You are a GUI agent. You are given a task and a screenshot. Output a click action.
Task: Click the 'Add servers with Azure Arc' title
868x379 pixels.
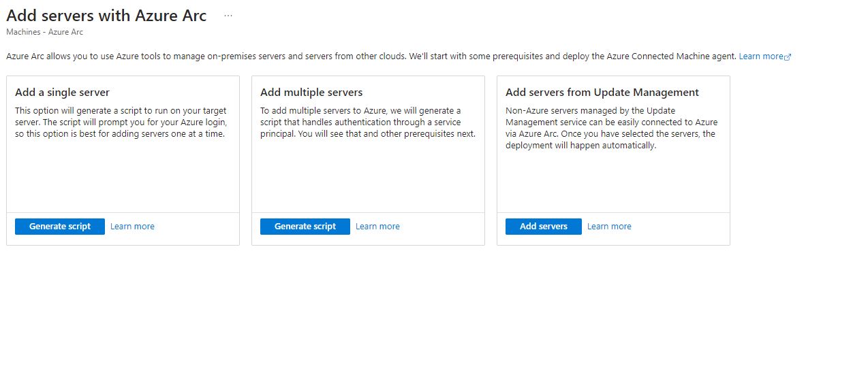106,16
